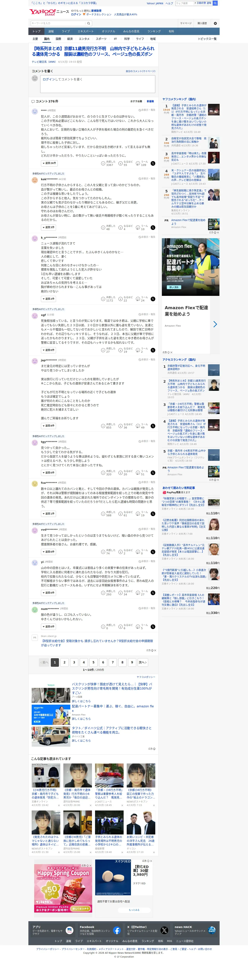Open the X (Twitter) icon in footer
The image size is (248, 980).
[164, 930]
